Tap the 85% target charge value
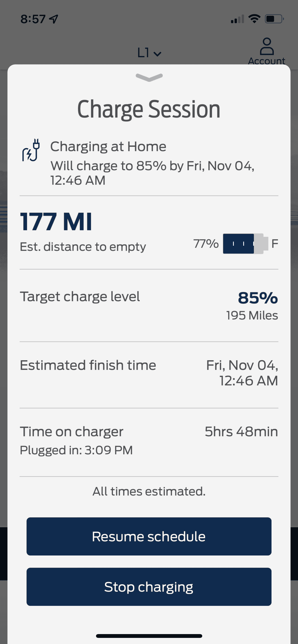Screen dimensions: 298x644 coord(258,298)
